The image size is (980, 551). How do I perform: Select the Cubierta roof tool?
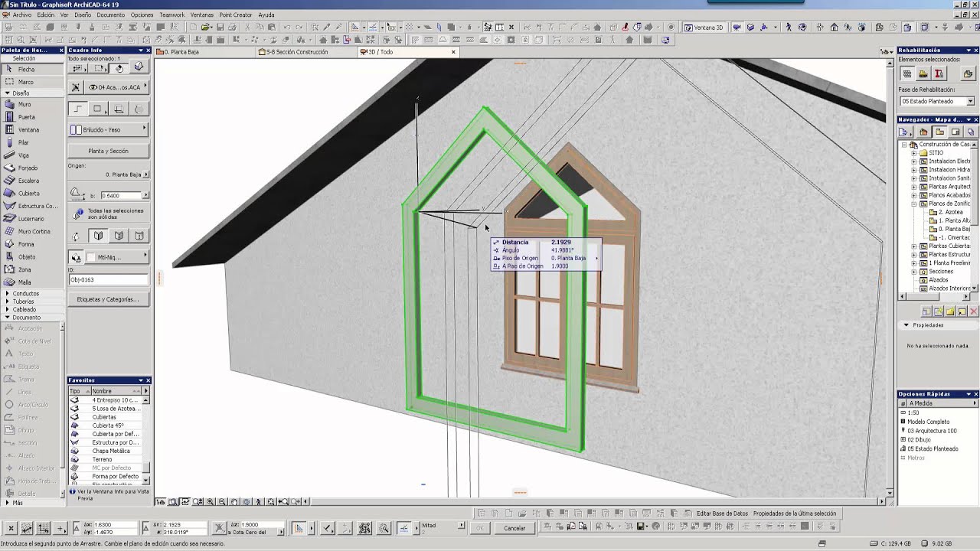(31, 194)
